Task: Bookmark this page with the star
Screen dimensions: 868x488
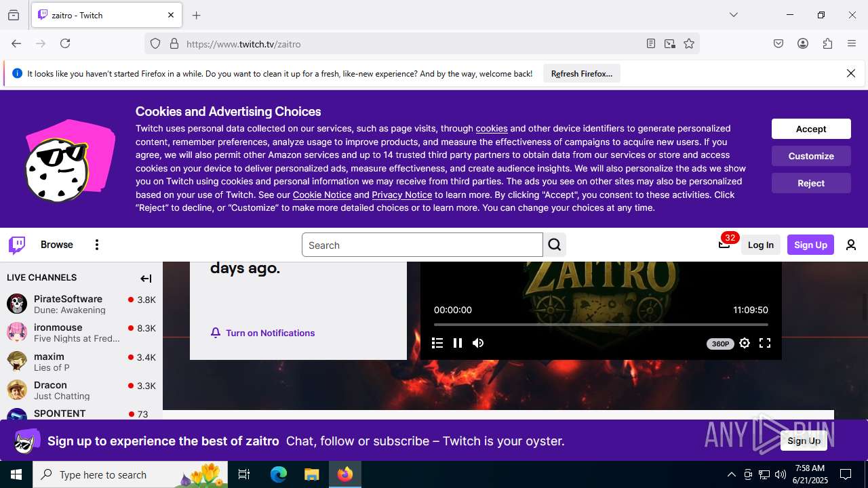Action: pos(689,43)
